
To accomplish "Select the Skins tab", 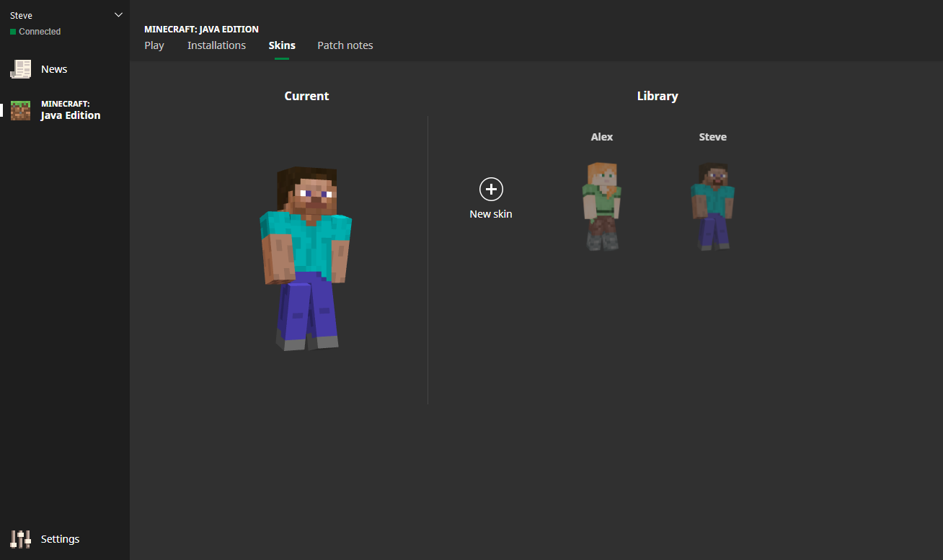I will click(282, 45).
